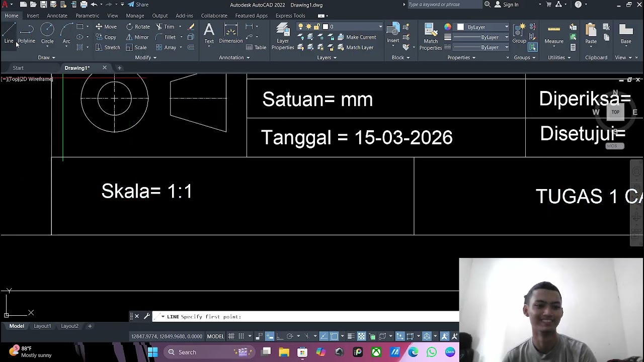Open Windows Start menu
644x362 pixels.
(152, 352)
